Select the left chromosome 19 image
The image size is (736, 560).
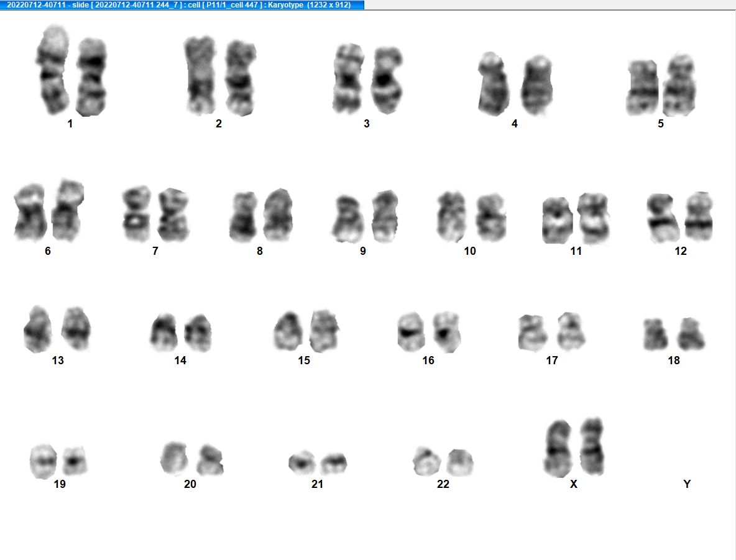(x=44, y=461)
